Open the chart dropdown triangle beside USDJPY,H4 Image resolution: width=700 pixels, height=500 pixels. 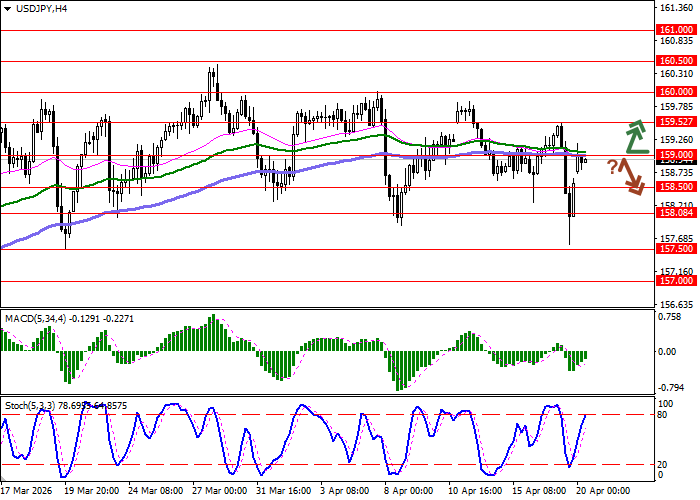point(8,9)
